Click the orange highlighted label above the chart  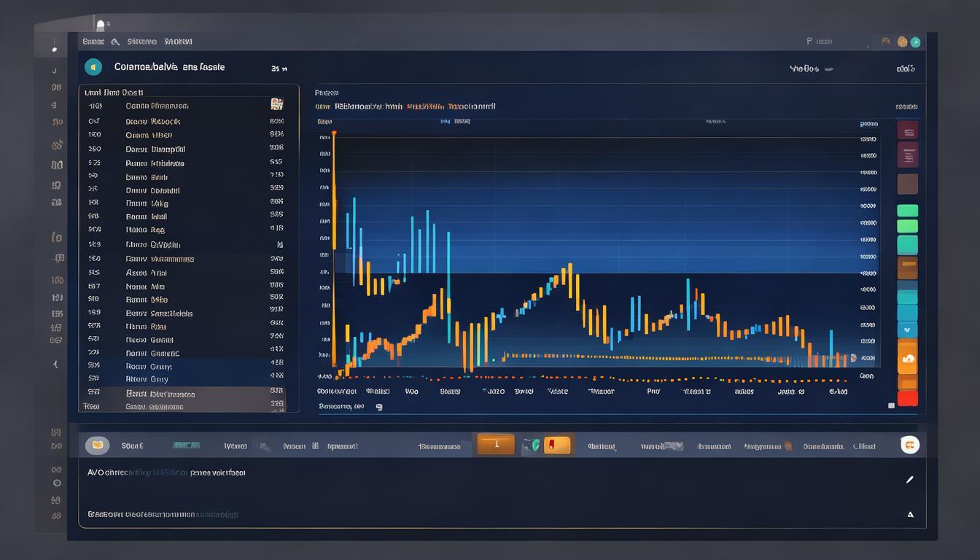(425, 106)
